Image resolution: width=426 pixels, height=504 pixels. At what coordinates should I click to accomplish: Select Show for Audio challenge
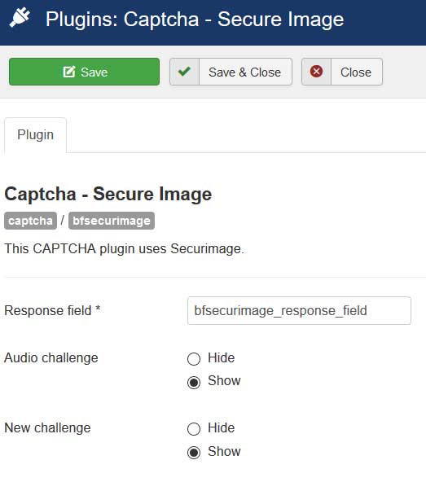pos(194,382)
